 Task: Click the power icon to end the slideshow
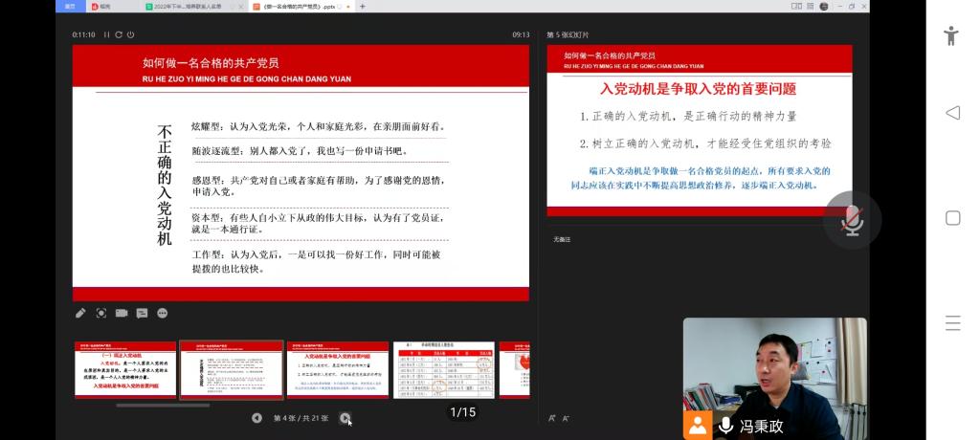pos(131,34)
